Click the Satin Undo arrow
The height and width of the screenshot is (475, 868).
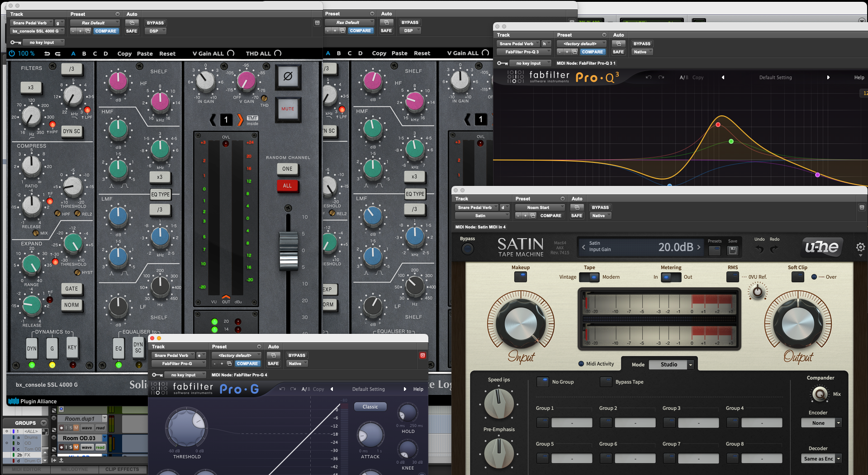click(x=759, y=248)
